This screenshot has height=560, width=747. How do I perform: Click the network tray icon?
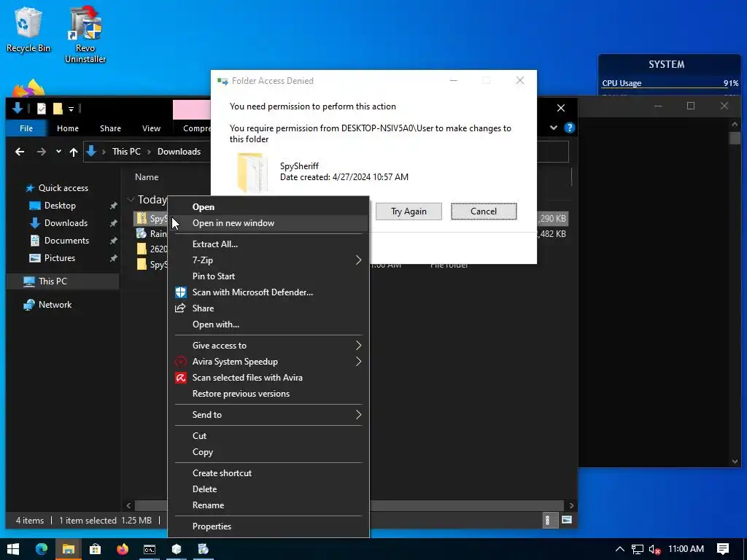pyautogui.click(x=638, y=549)
